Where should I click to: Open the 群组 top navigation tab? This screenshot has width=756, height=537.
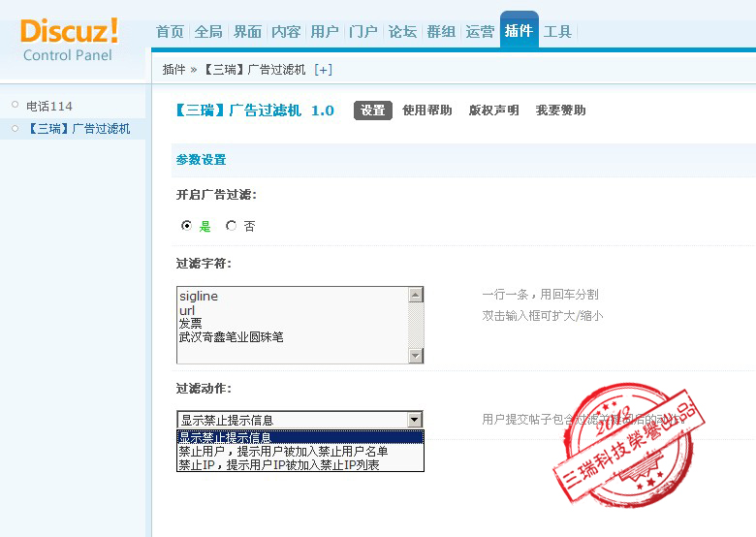click(441, 32)
